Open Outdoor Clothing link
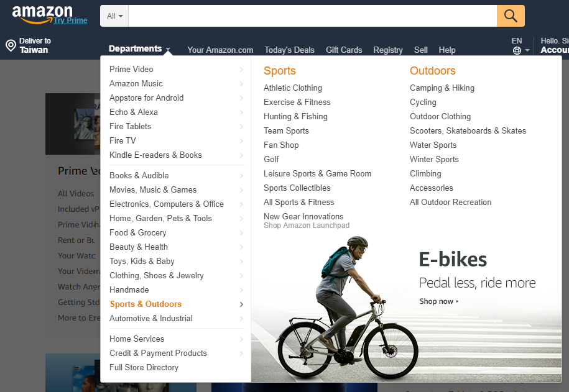Viewport: 569px width, 392px height. tap(440, 116)
